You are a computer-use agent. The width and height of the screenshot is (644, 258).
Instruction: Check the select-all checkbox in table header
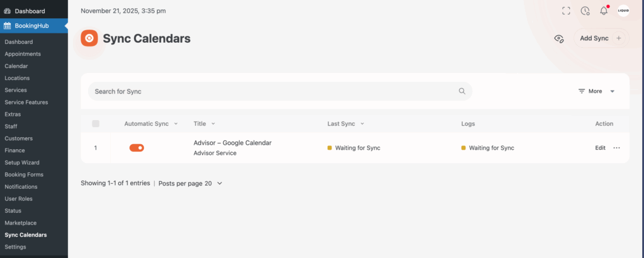point(96,124)
